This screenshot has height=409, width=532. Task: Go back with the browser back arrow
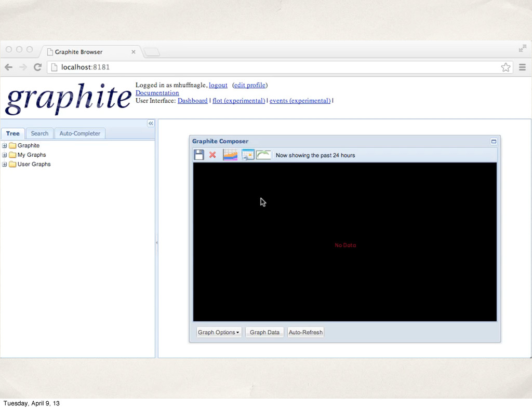[8, 67]
